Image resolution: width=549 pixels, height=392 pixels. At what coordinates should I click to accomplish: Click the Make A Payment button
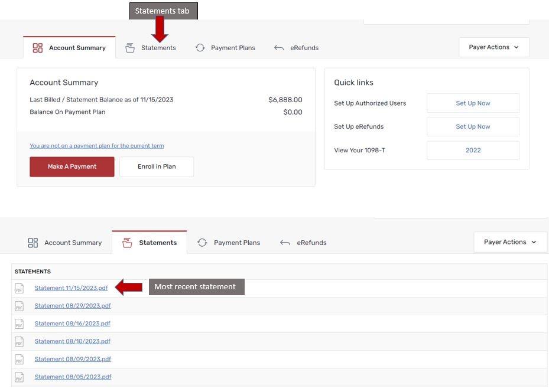[72, 166]
